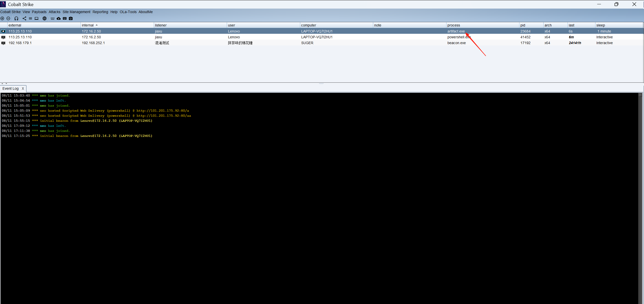Open the web globe icon in toolbar
644x304 pixels.
click(45, 18)
